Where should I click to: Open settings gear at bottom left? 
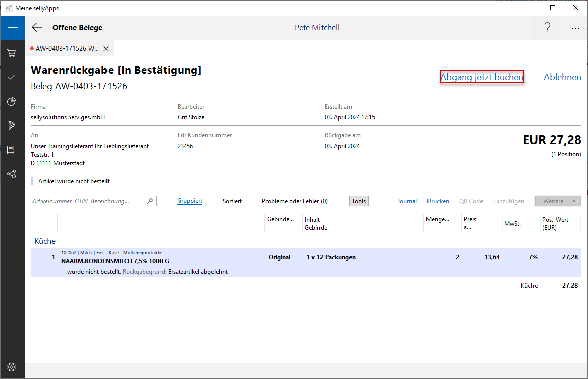tap(12, 367)
